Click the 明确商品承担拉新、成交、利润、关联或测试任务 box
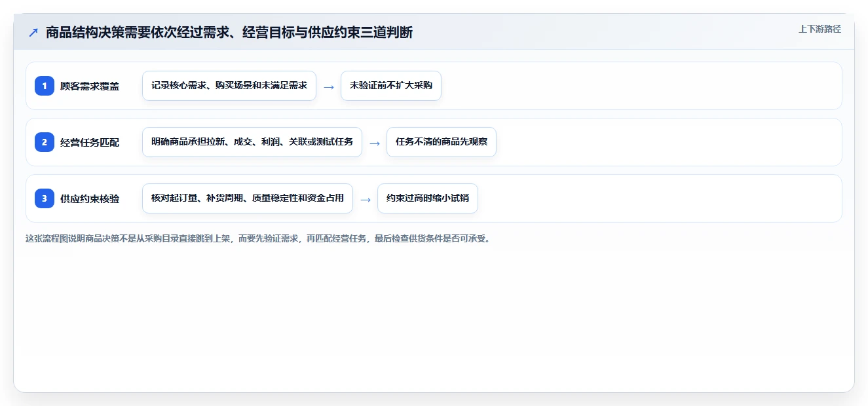Screen dimensions: 868x406 tap(252, 142)
